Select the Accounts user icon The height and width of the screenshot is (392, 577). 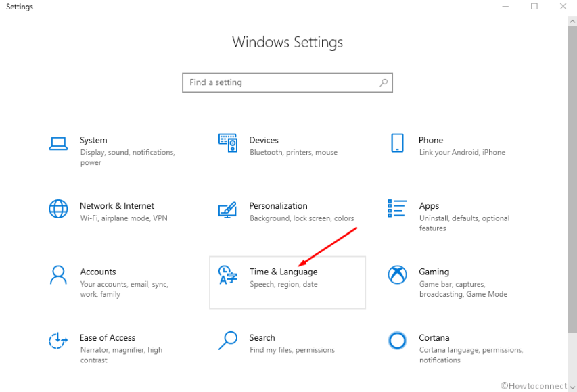pos(58,275)
